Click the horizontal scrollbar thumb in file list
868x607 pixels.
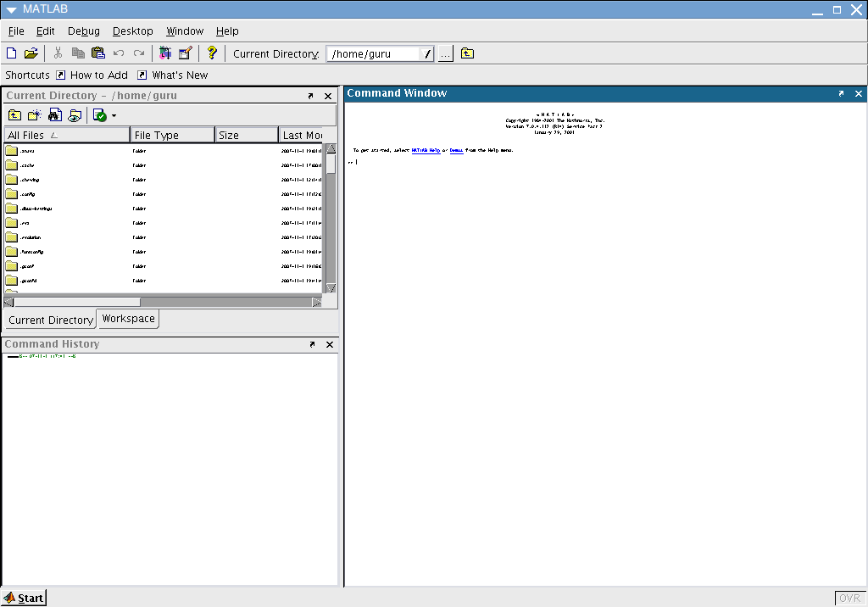point(77,302)
